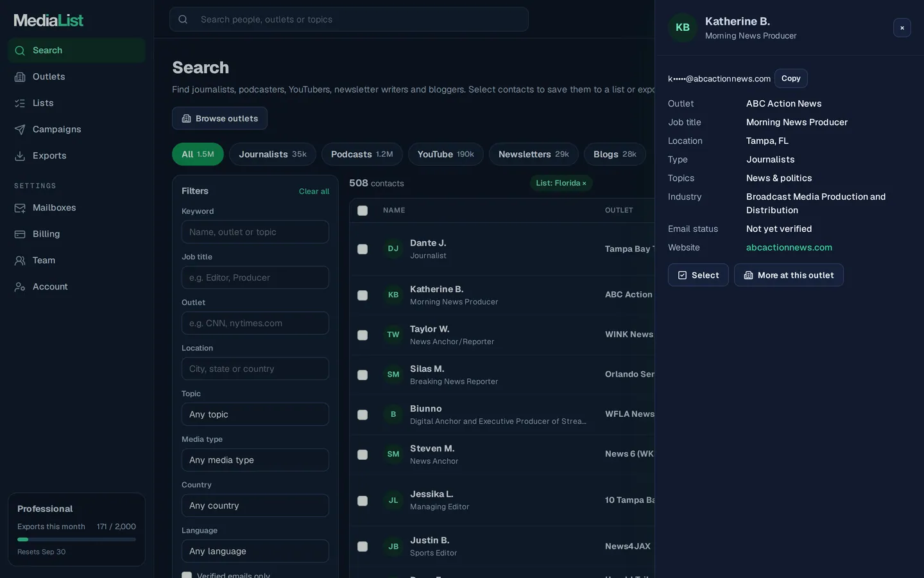924x578 pixels.
Task: Open Outlets from the sidebar
Action: (76, 76)
